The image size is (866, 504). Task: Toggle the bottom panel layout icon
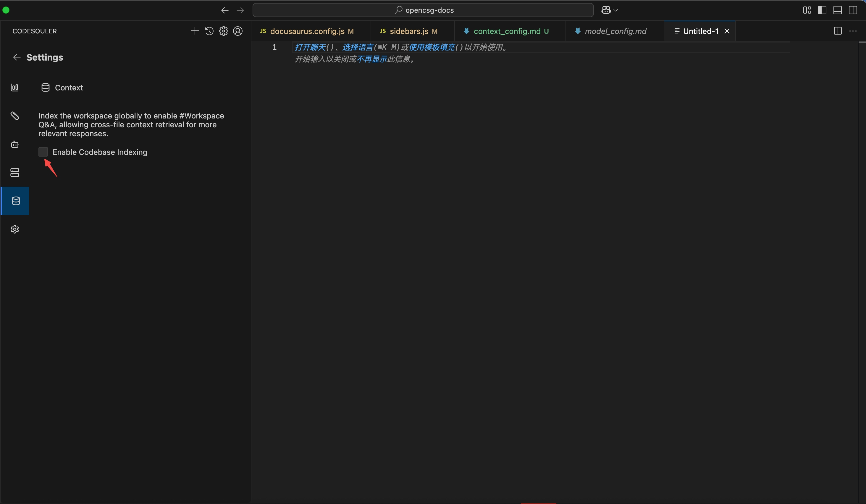click(x=838, y=10)
